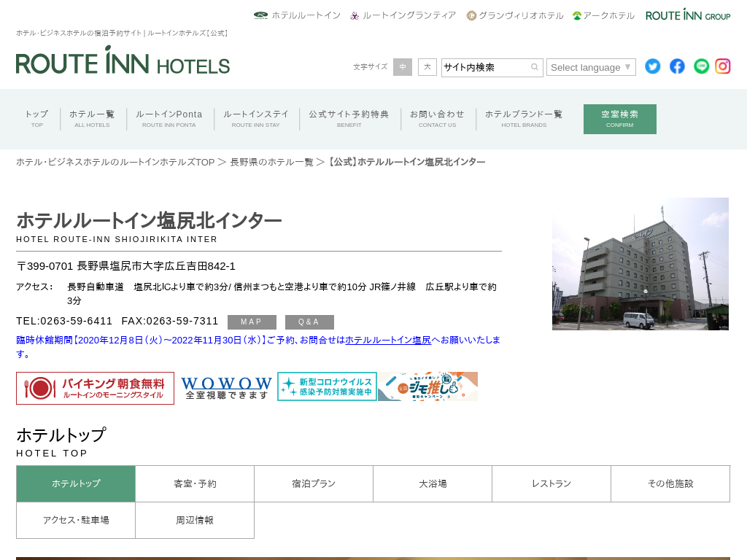The width and height of the screenshot is (747, 560).
Task: Click the hotel building photo
Action: (640, 264)
